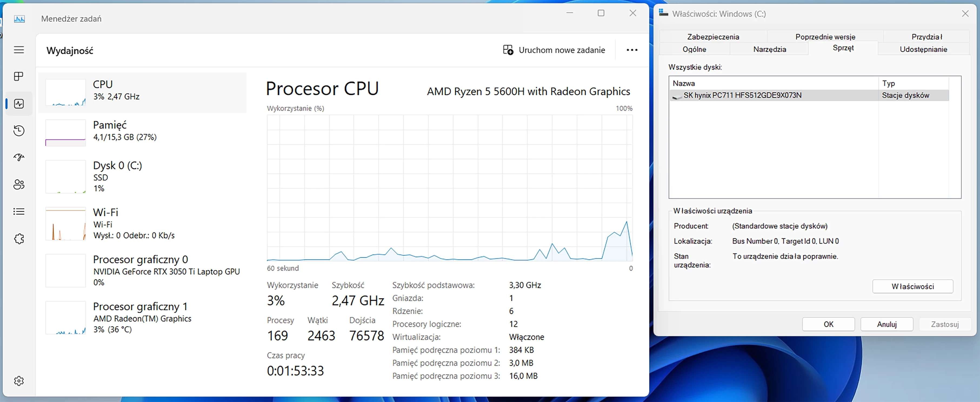Click the Właściwości device button

pyautogui.click(x=913, y=286)
